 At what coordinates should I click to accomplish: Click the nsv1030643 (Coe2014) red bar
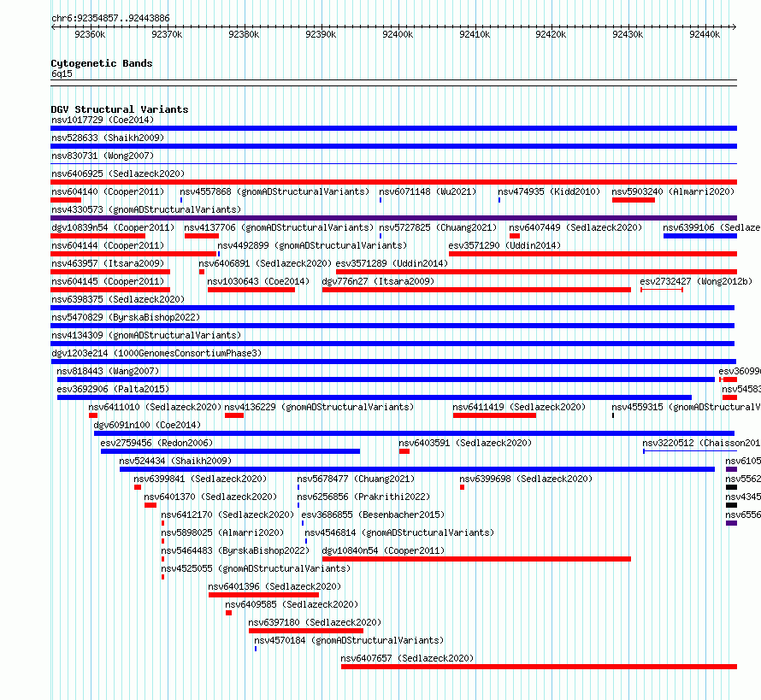click(x=251, y=290)
